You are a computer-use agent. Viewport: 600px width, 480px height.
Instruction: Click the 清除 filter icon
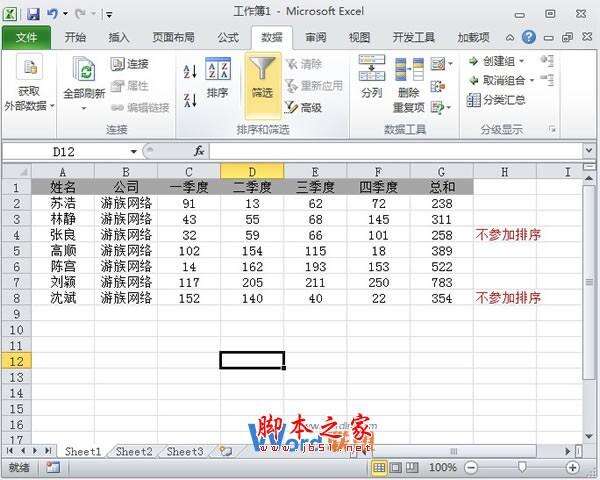tap(292, 64)
